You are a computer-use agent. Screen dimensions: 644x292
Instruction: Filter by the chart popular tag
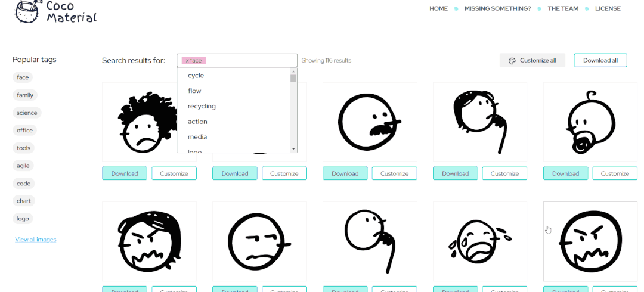[24, 201]
